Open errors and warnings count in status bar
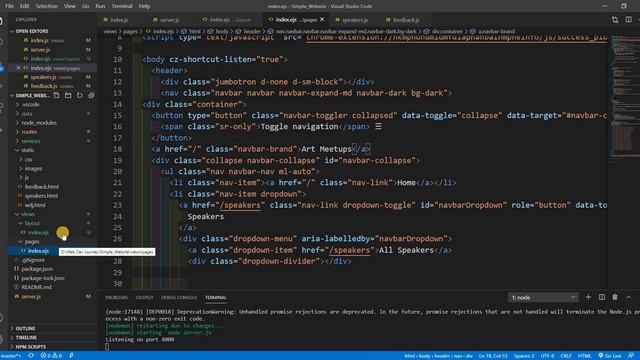This screenshot has width=640, height=360. [51, 356]
